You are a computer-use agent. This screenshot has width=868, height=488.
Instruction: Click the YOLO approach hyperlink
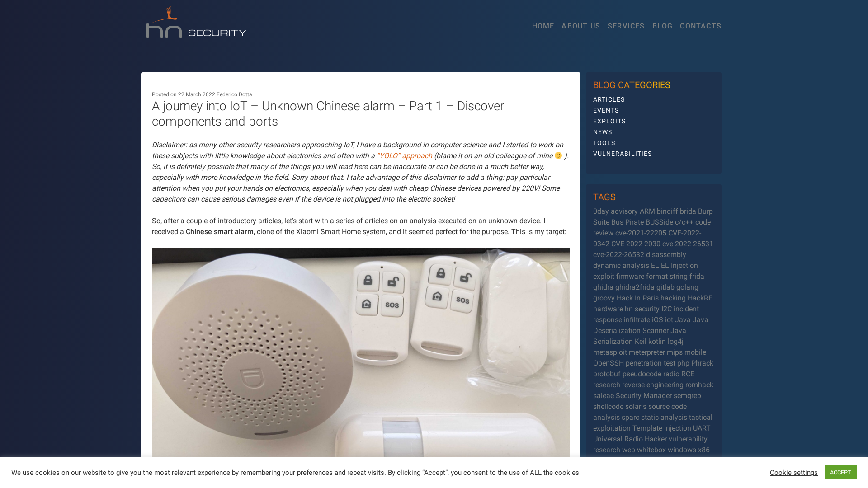(404, 155)
